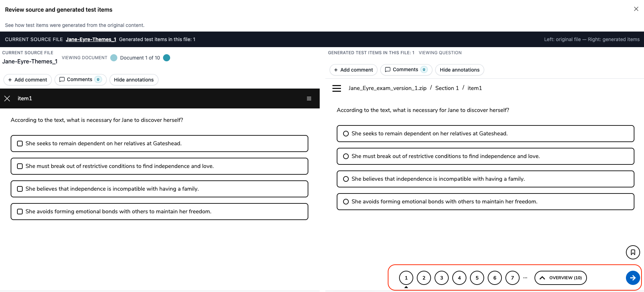Show more question numbers via ellipsis
Image resolution: width=644 pixels, height=292 pixels.
(525, 278)
